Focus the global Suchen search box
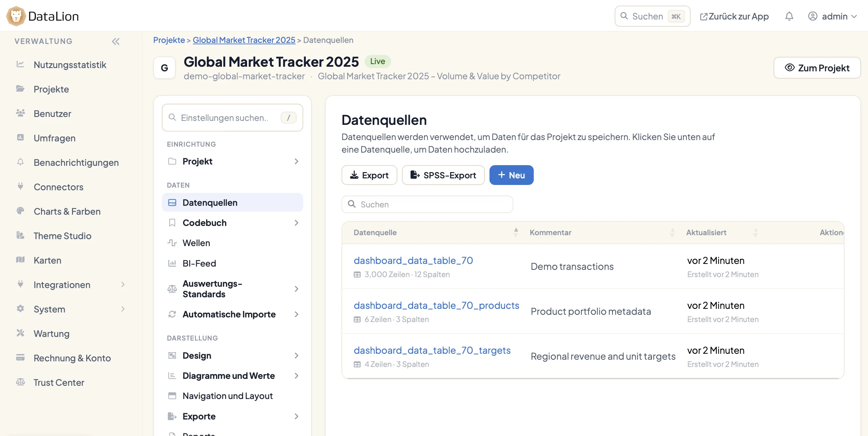 pyautogui.click(x=652, y=16)
